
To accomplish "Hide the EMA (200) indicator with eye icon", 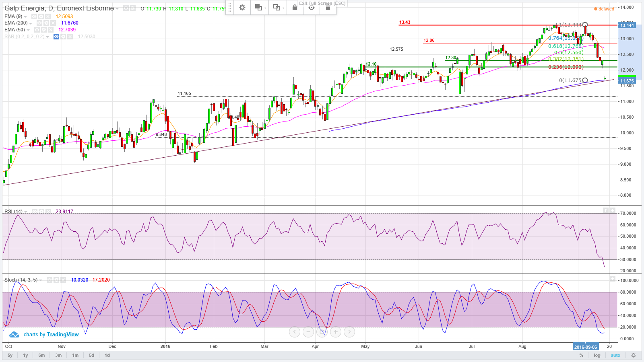I will pyautogui.click(x=39, y=23).
